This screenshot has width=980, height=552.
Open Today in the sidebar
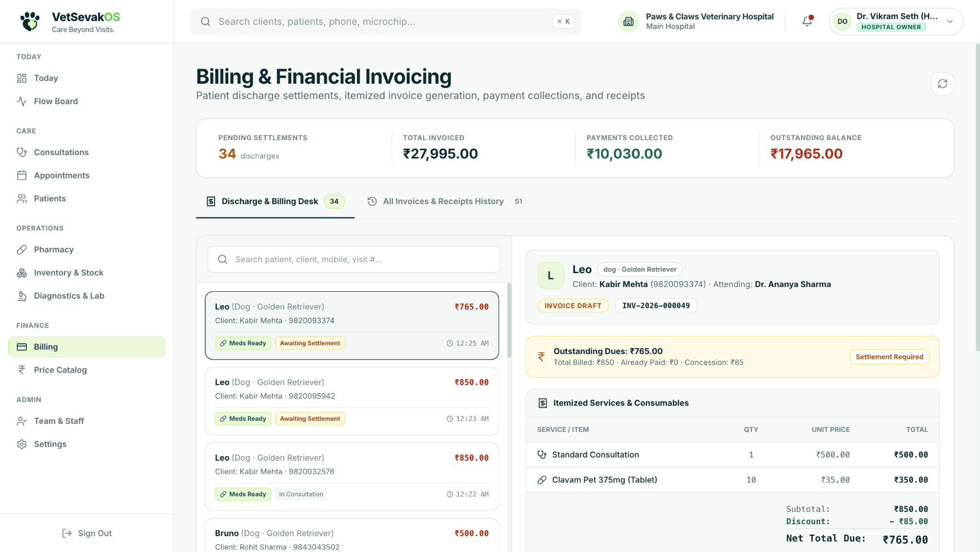pos(87,78)
